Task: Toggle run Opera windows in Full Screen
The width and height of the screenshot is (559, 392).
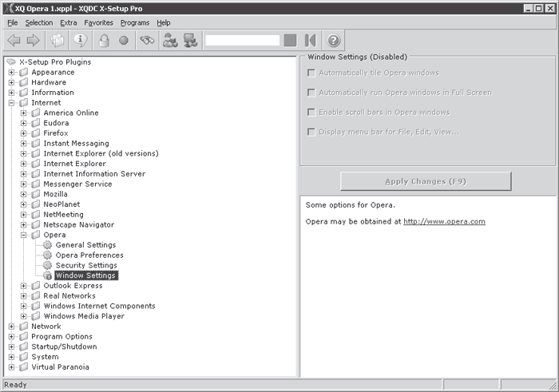Action: click(x=311, y=93)
